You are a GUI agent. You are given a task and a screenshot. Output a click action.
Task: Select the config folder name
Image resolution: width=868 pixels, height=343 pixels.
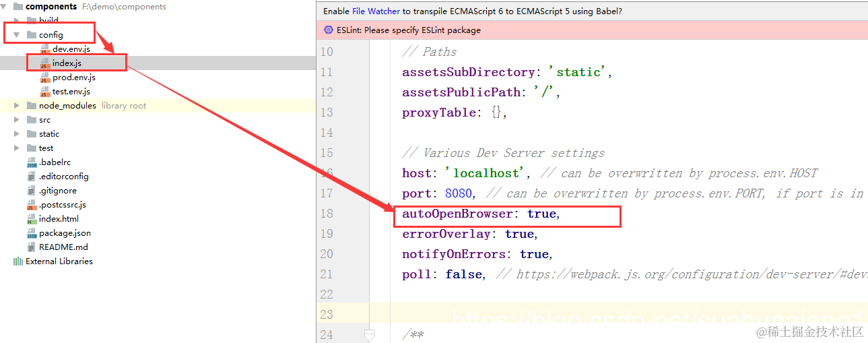51,34
